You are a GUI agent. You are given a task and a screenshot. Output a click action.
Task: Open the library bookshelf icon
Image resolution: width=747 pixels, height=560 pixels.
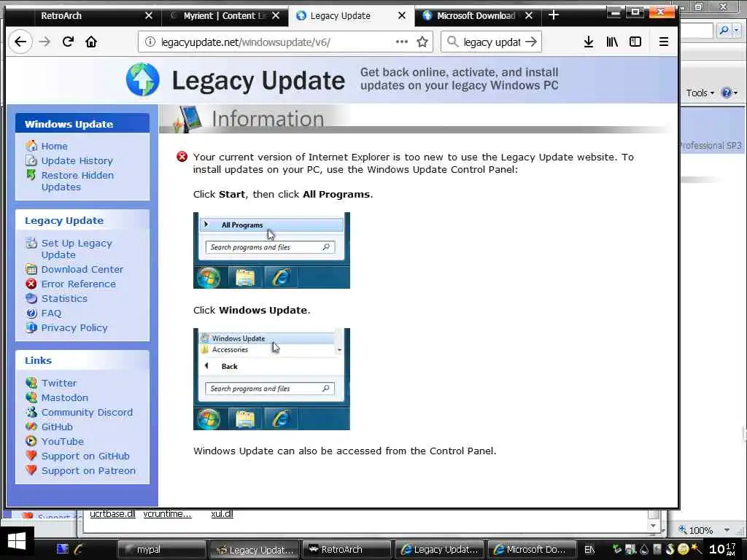(612, 42)
